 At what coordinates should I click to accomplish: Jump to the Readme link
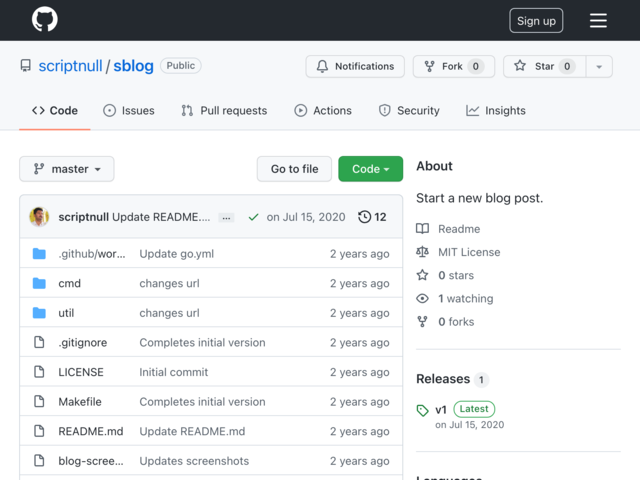point(459,229)
